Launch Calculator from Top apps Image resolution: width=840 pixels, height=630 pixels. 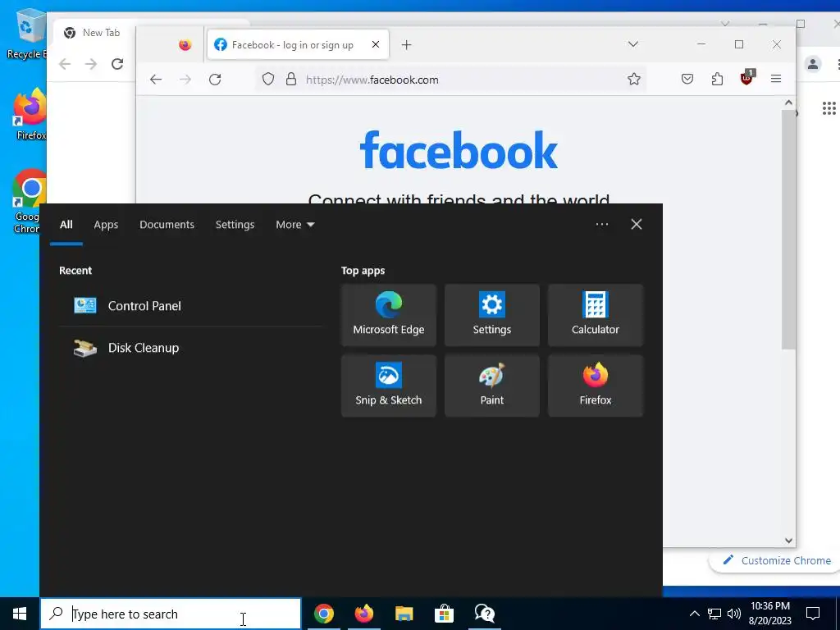(596, 315)
